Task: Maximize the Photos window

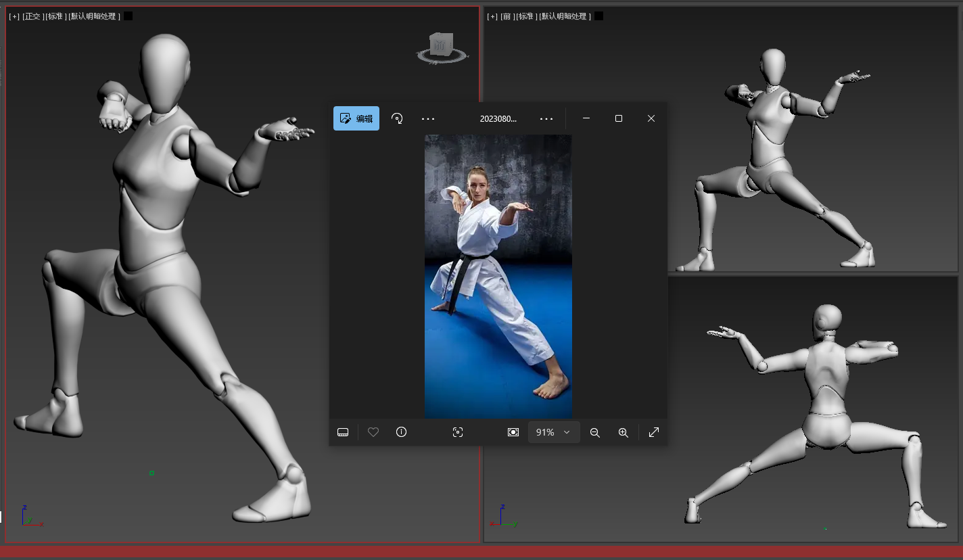Action: pyautogui.click(x=619, y=118)
